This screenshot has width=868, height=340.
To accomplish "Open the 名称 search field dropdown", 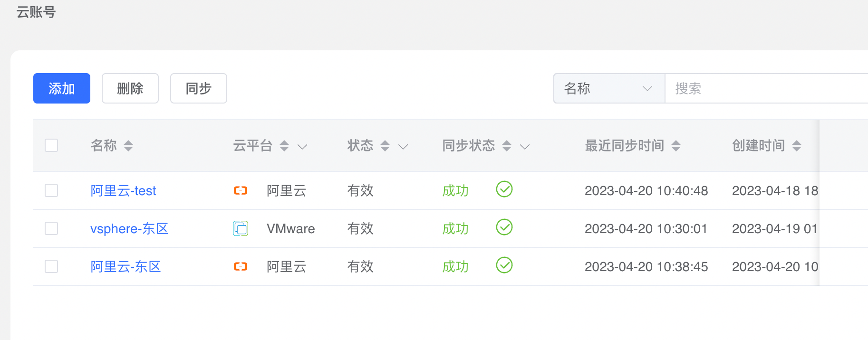I will point(647,88).
